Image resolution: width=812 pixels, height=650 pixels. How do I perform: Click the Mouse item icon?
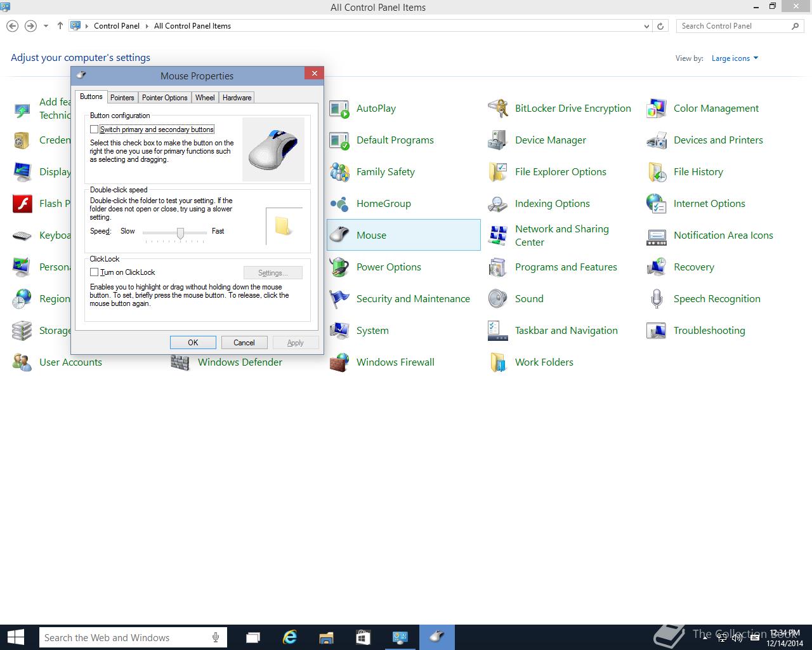pyautogui.click(x=339, y=235)
